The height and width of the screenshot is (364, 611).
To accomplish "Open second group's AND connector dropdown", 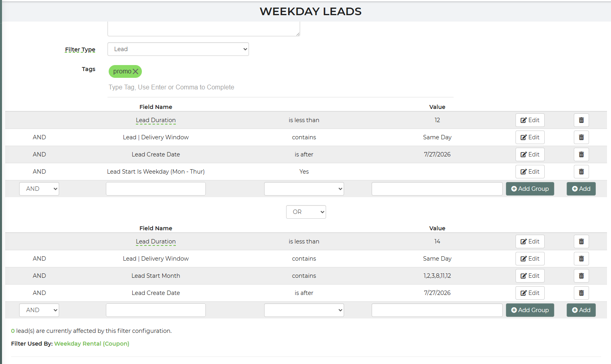I will click(39, 310).
